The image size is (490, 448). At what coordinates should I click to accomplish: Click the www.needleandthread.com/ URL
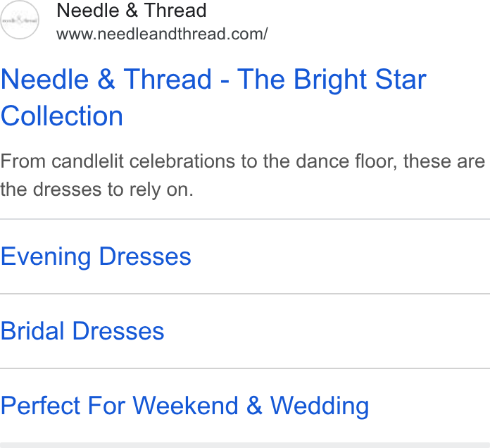pos(162,34)
